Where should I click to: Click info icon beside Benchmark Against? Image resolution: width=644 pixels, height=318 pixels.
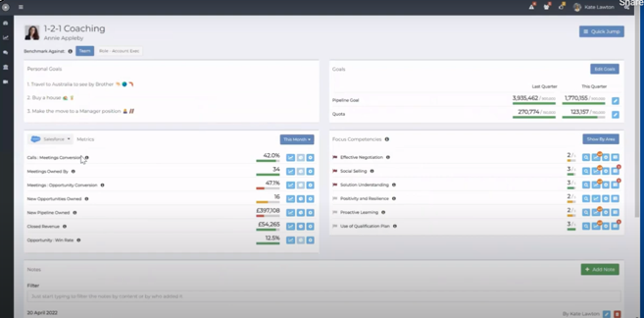(x=70, y=51)
